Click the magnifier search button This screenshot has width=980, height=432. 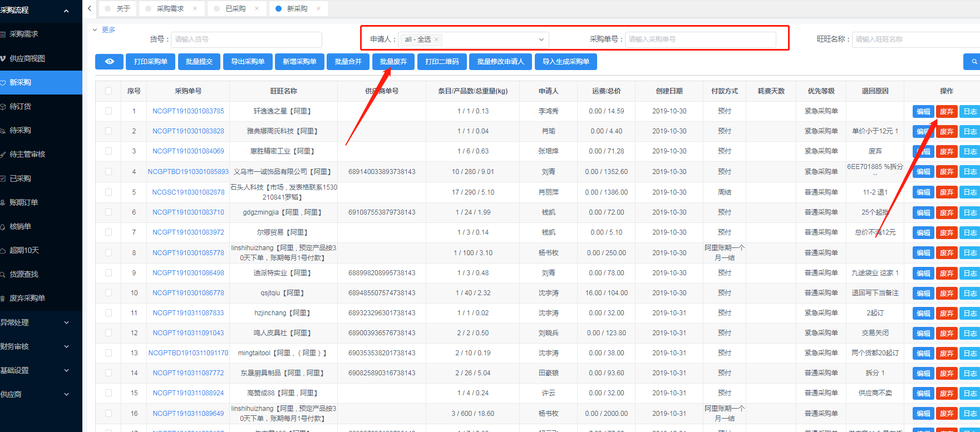[x=973, y=62]
